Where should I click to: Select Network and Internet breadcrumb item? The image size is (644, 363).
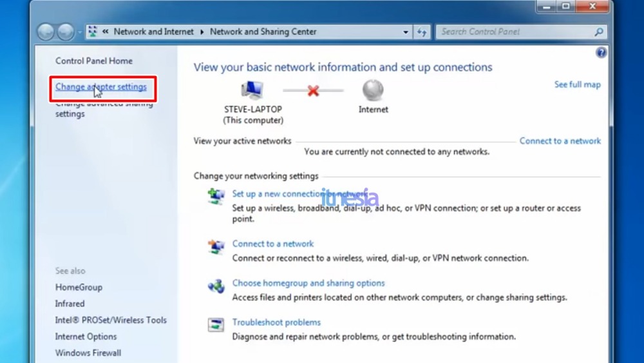(x=153, y=32)
